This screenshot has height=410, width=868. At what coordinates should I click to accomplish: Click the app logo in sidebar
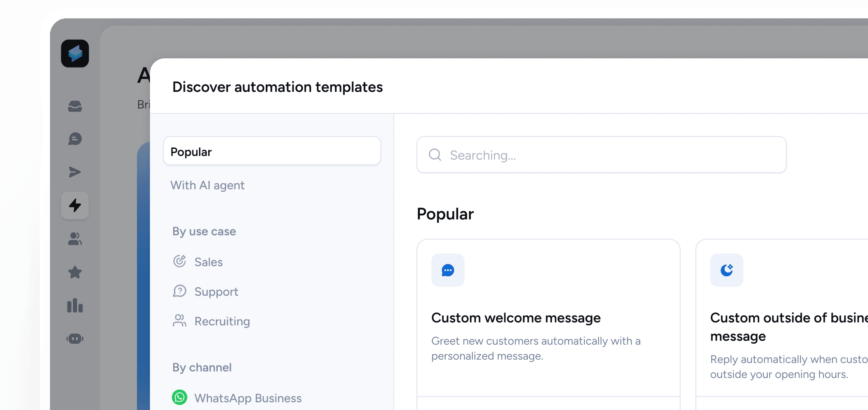75,54
